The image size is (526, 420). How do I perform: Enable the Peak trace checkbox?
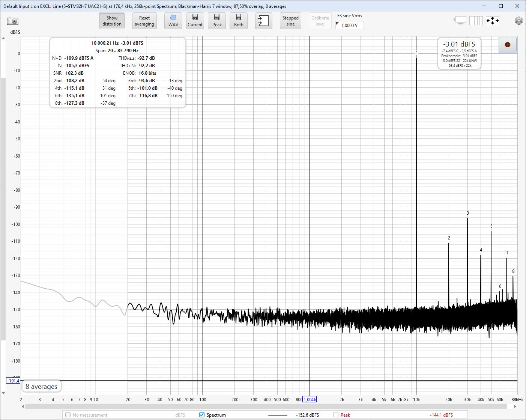[x=336, y=415]
